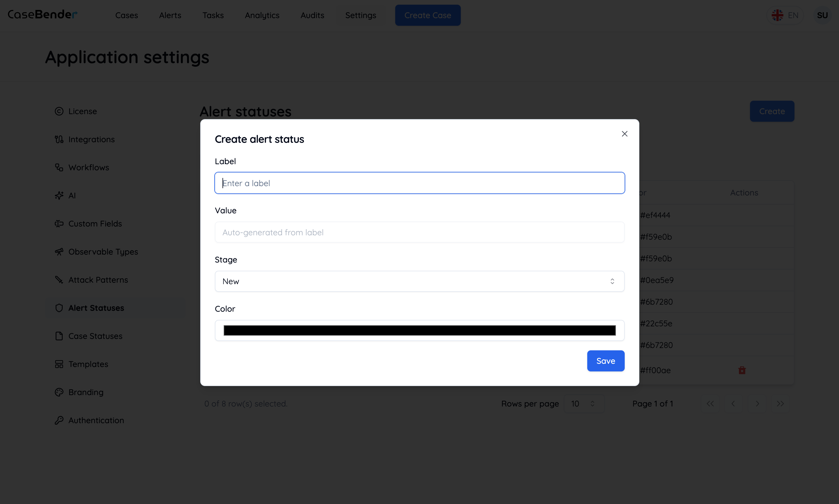The height and width of the screenshot is (504, 839).
Task: Click the Alert Statuses shield icon
Action: pos(59,308)
